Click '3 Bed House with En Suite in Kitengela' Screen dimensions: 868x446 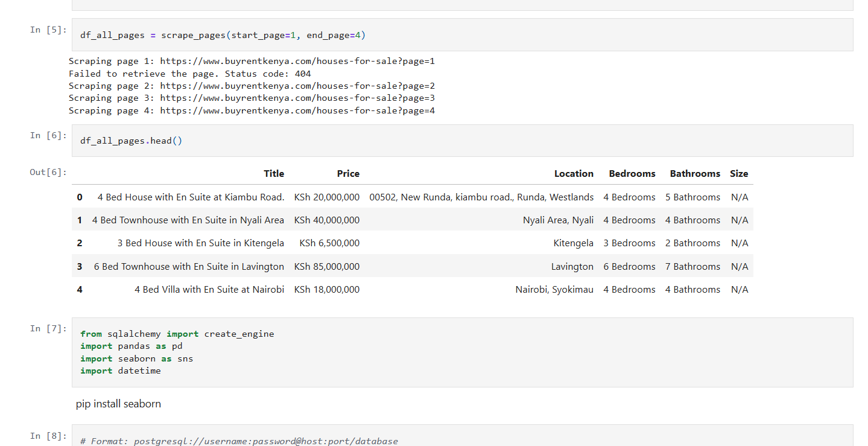point(201,243)
